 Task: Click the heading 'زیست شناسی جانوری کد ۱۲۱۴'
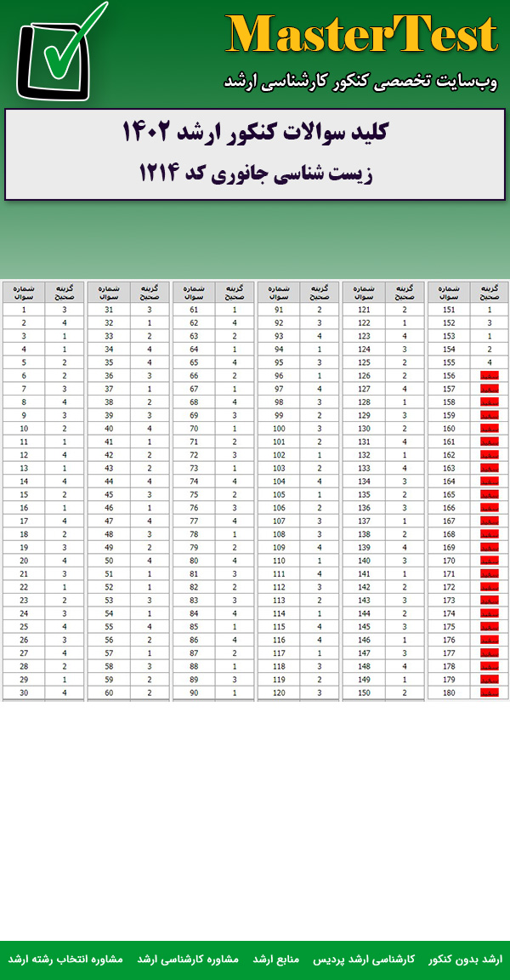point(255,174)
